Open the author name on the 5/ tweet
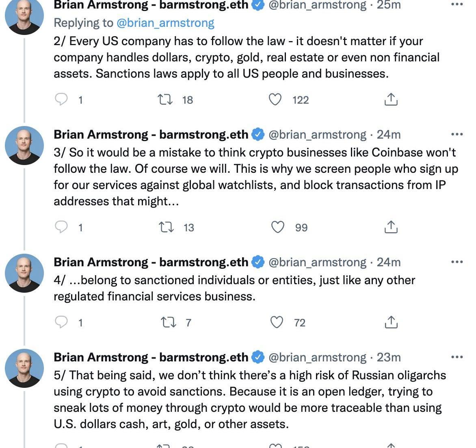 [x=151, y=357]
